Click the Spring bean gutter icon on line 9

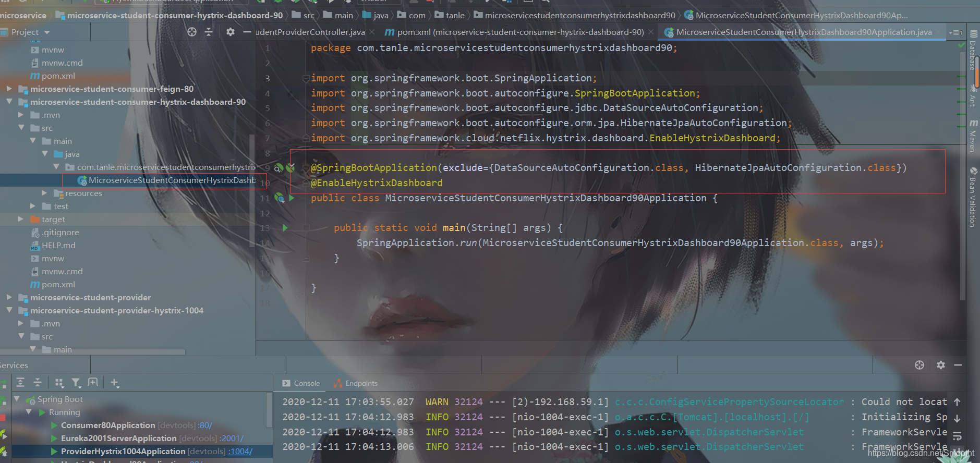(279, 168)
